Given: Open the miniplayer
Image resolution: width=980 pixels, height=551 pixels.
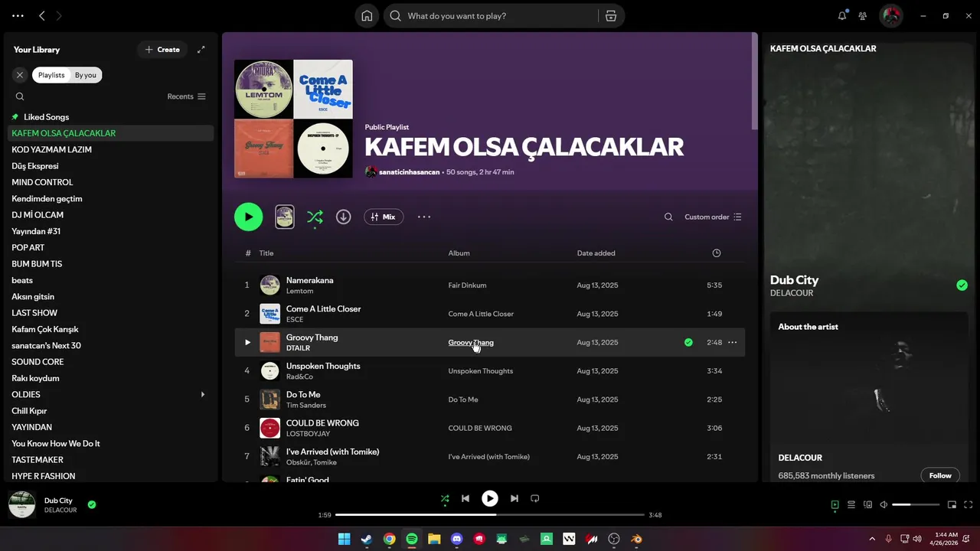Looking at the screenshot, I should (x=952, y=504).
